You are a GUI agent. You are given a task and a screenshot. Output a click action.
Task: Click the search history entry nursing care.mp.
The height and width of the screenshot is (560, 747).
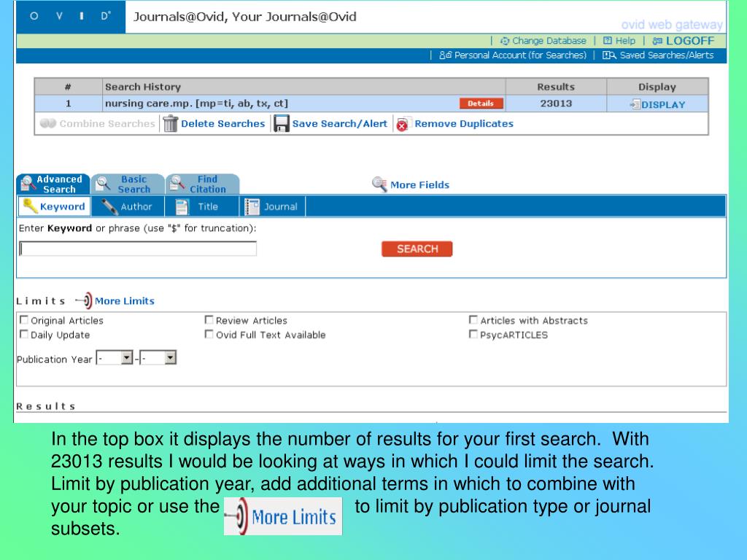point(196,104)
